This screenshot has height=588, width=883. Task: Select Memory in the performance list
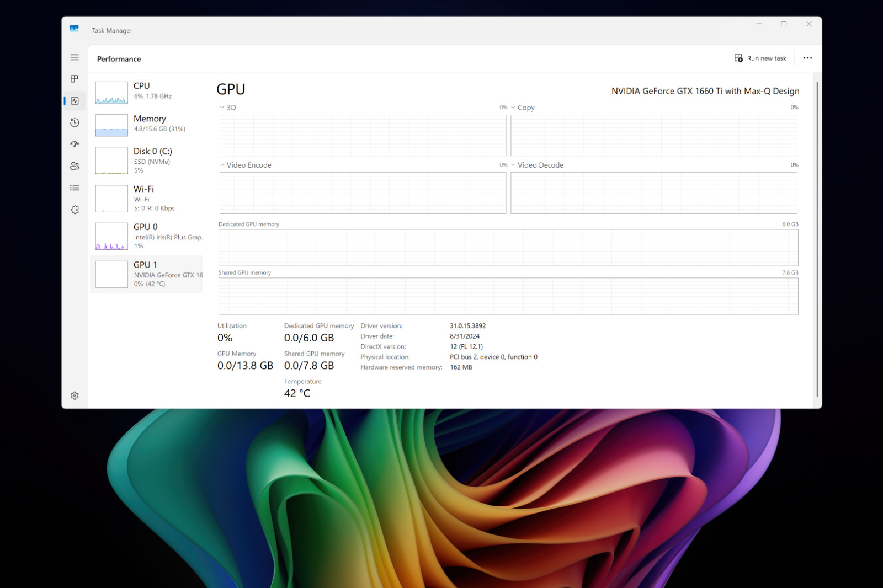coord(147,125)
